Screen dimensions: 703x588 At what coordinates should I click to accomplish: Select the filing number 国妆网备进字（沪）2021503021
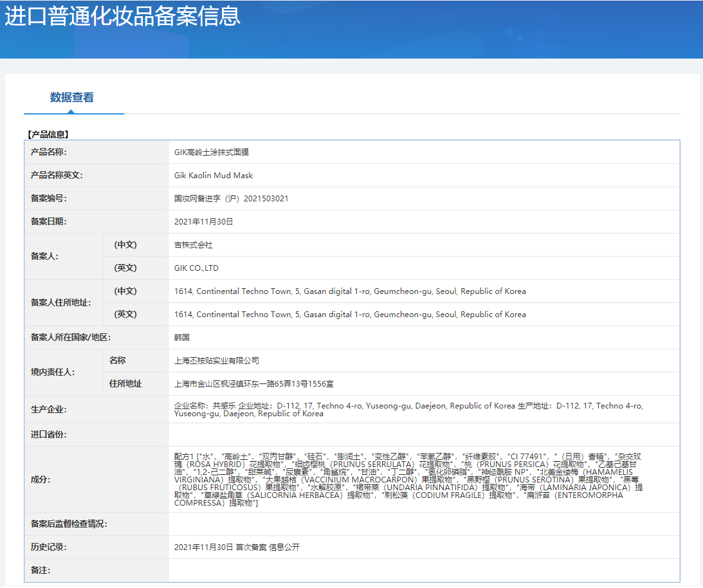[x=231, y=199]
